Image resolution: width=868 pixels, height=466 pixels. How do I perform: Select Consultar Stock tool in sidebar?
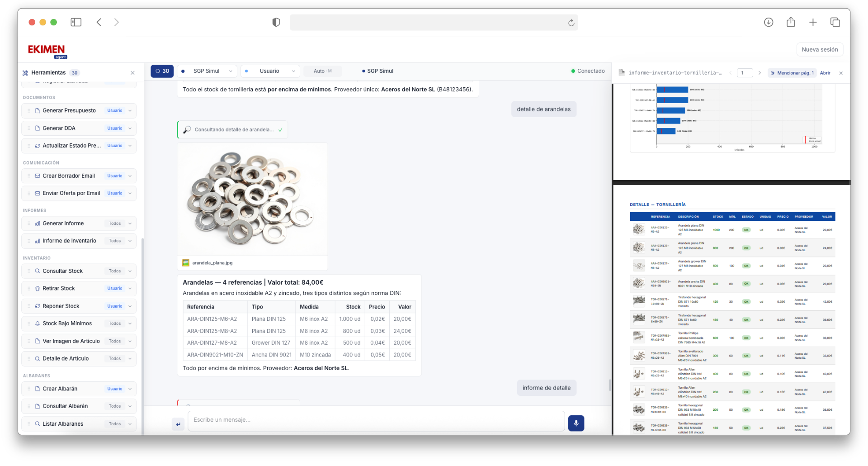(63, 271)
